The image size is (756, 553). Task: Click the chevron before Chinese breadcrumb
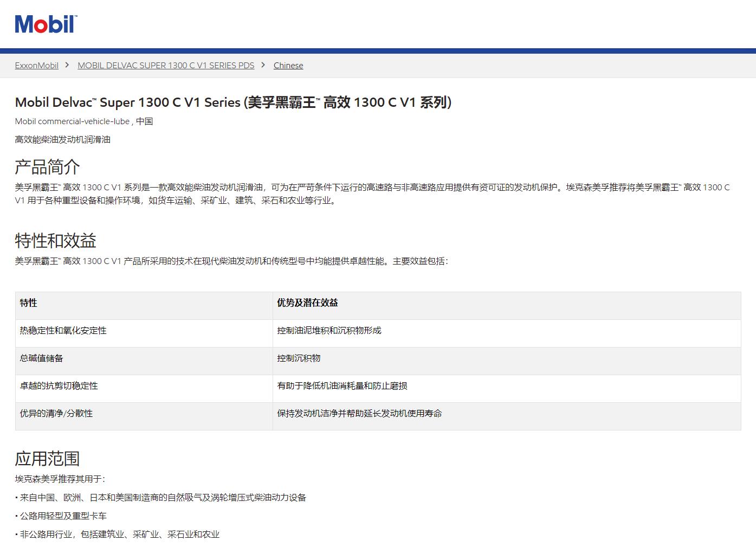(263, 65)
